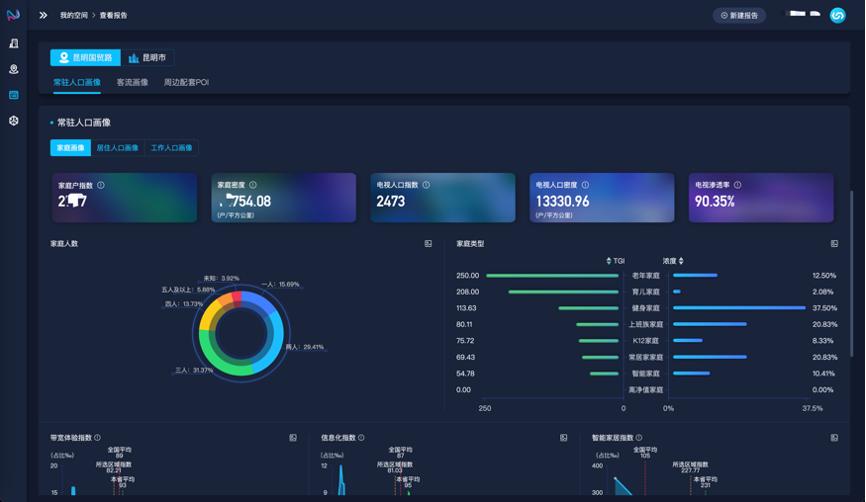866x502 pixels.
Task: Open the location pin icon in left sidebar
Action: pos(14,69)
